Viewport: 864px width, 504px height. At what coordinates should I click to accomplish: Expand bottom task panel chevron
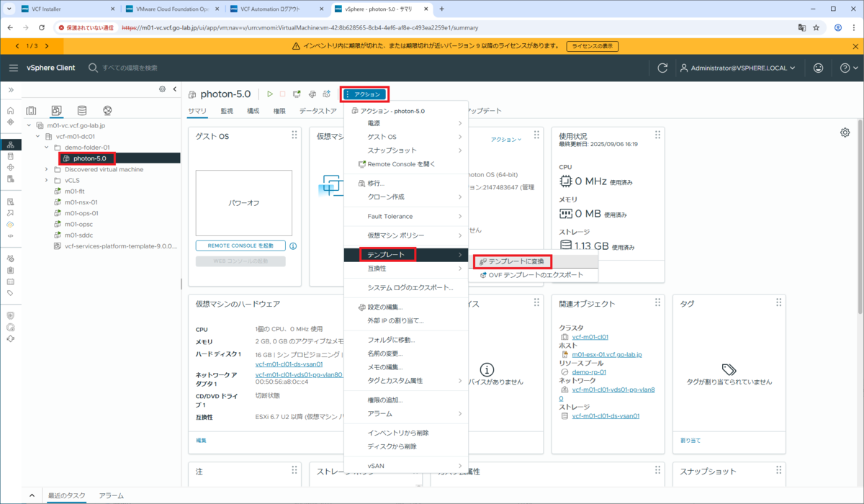(x=32, y=495)
